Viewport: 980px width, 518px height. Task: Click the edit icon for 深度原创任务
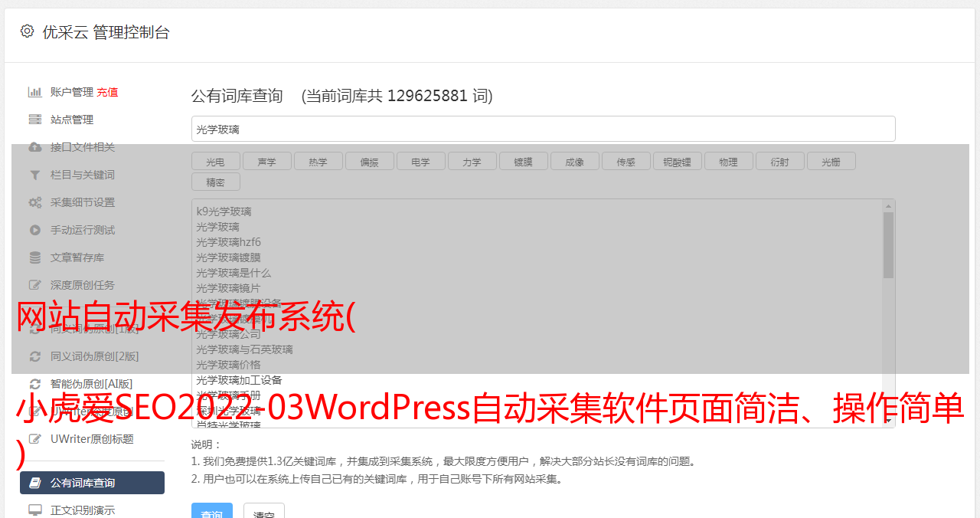(x=35, y=285)
